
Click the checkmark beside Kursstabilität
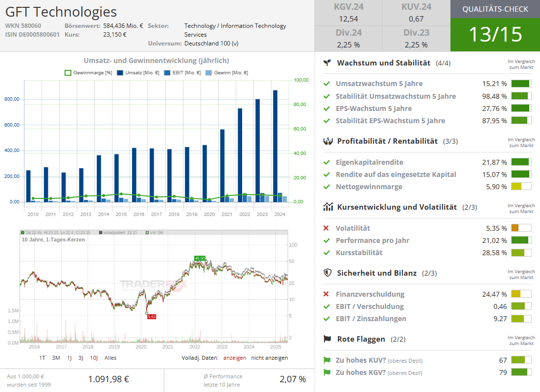tap(327, 253)
